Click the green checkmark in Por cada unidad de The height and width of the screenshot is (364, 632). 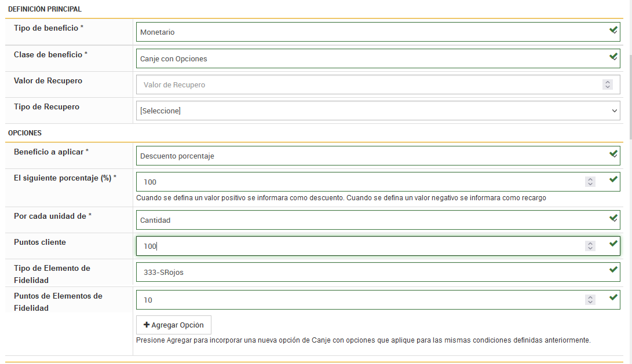[x=613, y=218]
